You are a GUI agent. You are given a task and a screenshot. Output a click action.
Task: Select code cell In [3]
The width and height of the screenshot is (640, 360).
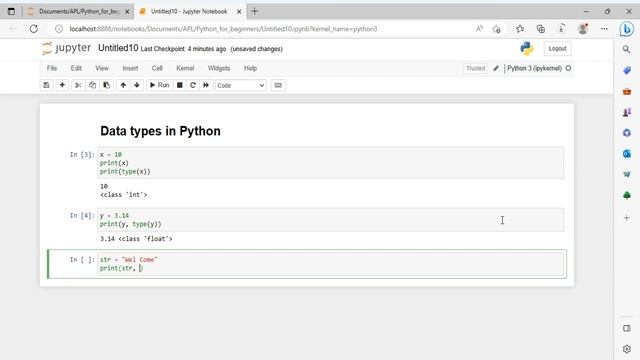(x=330, y=163)
